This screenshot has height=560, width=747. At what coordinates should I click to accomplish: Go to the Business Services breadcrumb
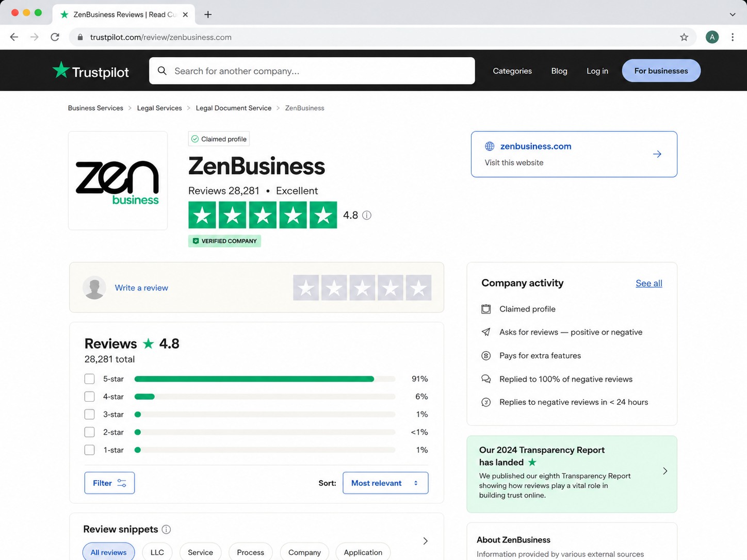[95, 108]
